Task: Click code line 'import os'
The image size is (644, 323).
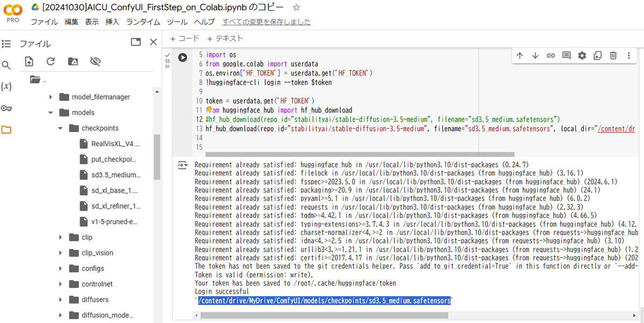Action: click(x=221, y=54)
